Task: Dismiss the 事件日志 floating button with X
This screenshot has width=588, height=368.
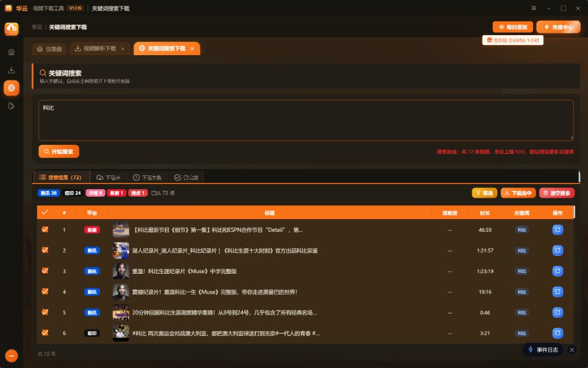Action: point(571,350)
